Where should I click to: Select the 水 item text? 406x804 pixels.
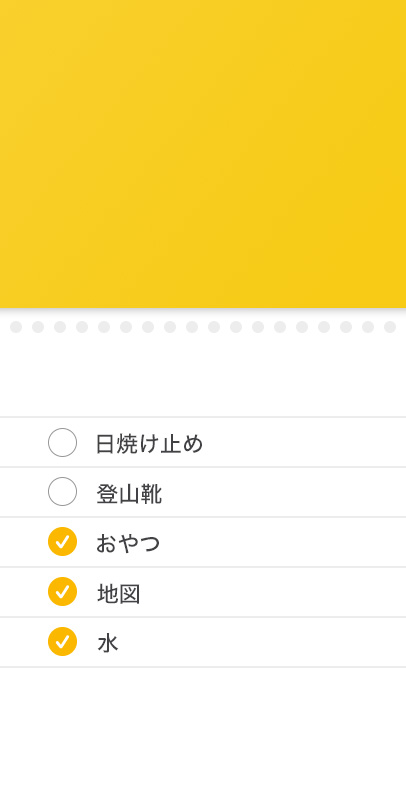tap(108, 642)
